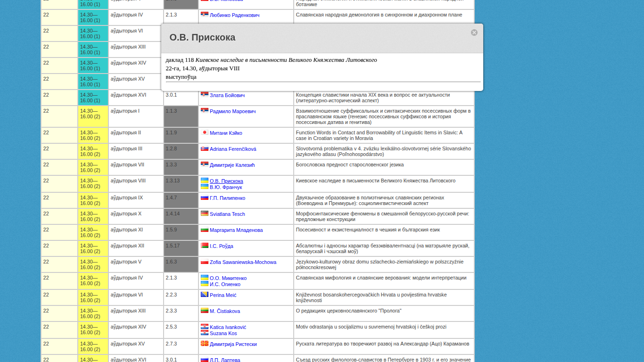Viewport: 644px width, 362px height.
Task: Open speaker link Злата Бойович
Action: pyautogui.click(x=227, y=95)
